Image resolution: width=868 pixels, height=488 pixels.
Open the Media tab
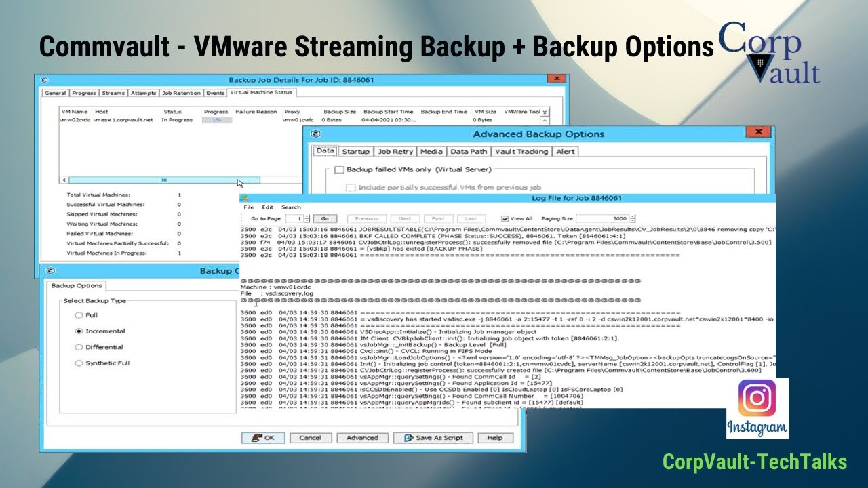pos(431,152)
